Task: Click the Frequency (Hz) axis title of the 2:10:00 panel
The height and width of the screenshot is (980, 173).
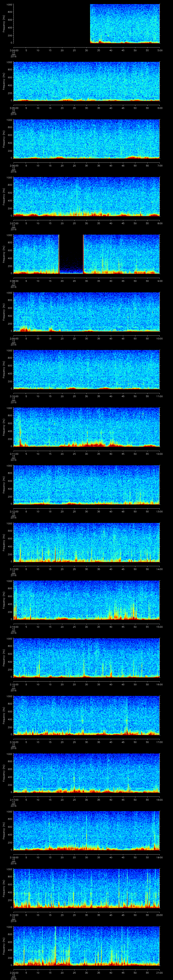Action: click(x=4, y=369)
